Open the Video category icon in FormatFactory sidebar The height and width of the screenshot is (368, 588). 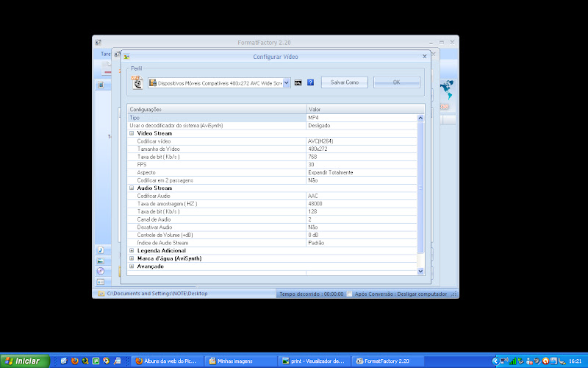(101, 85)
